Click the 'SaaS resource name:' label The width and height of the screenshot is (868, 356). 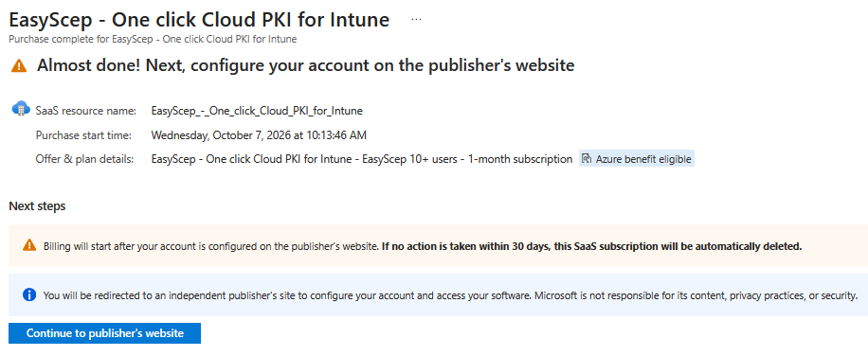pyautogui.click(x=86, y=111)
